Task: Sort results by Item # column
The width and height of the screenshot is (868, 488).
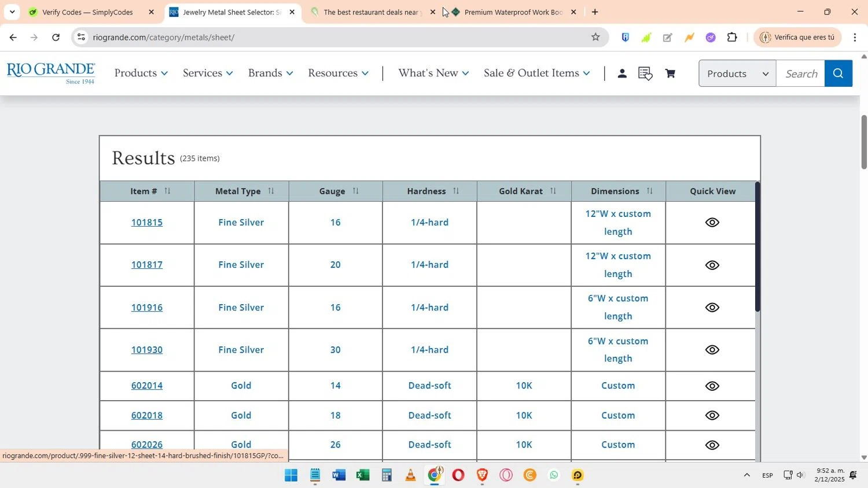Action: [167, 191]
